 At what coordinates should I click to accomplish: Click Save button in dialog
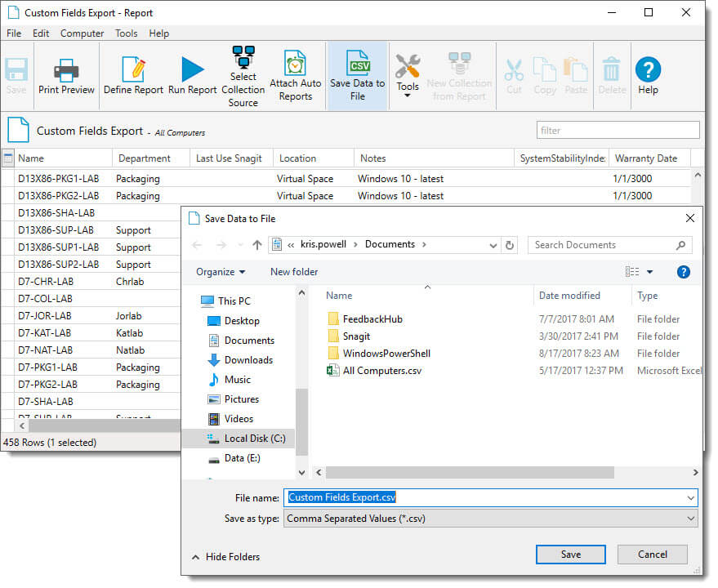pyautogui.click(x=570, y=555)
